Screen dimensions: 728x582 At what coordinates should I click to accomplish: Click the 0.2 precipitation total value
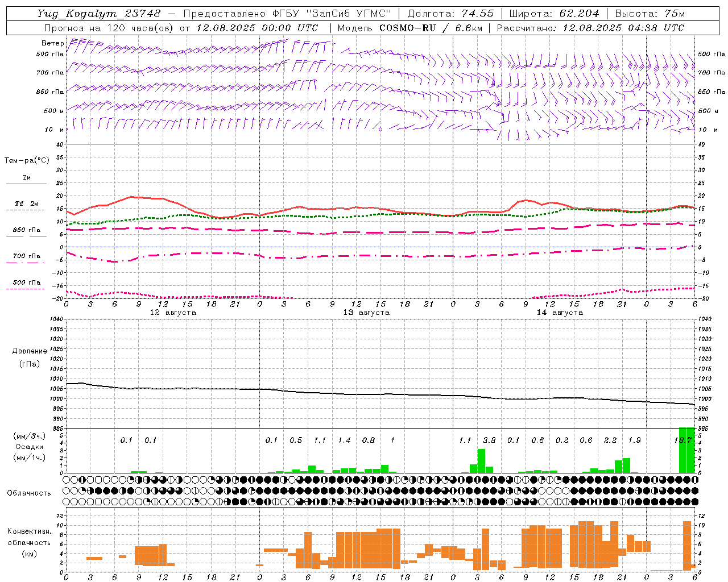pos(562,440)
